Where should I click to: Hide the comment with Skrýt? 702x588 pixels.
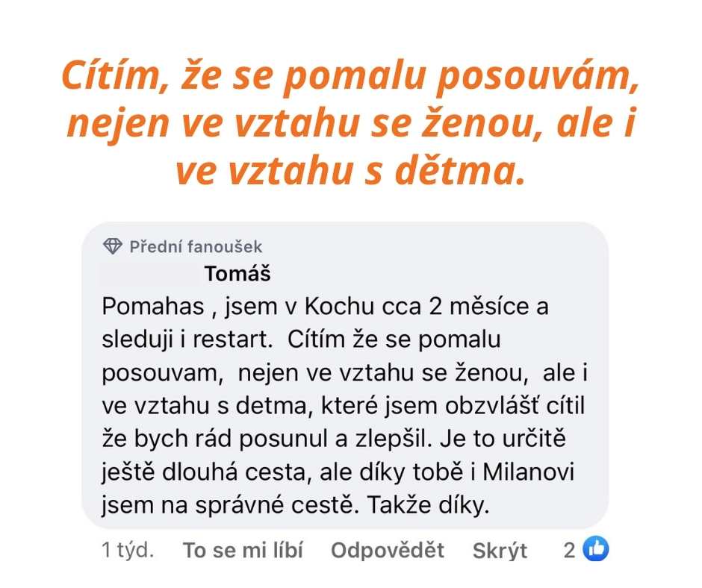tap(500, 551)
